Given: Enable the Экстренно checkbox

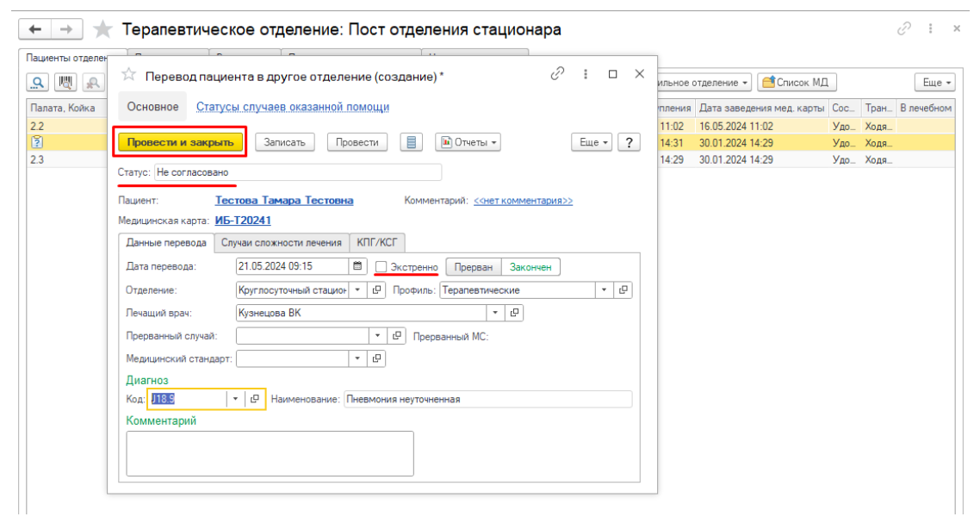Looking at the screenshot, I should coord(381,268).
